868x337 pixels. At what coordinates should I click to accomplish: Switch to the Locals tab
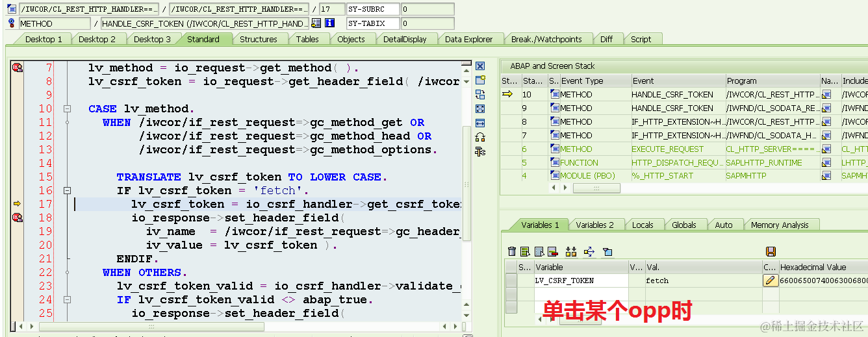coord(643,225)
